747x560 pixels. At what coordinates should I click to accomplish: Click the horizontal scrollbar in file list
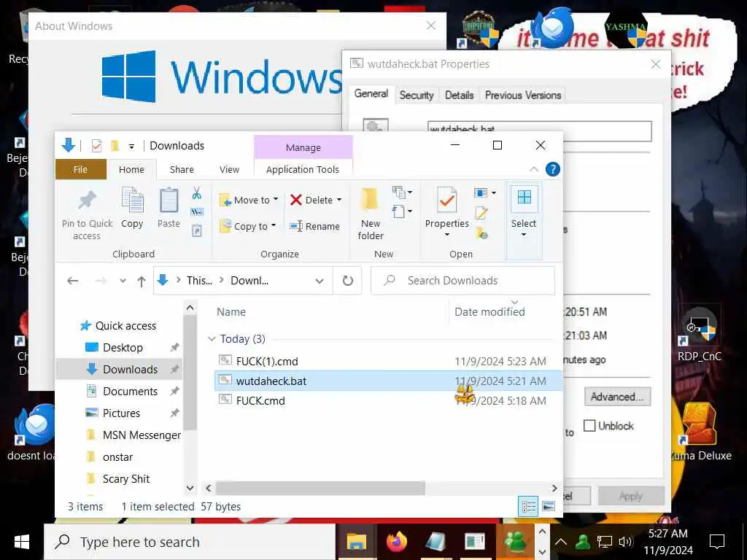(320, 488)
